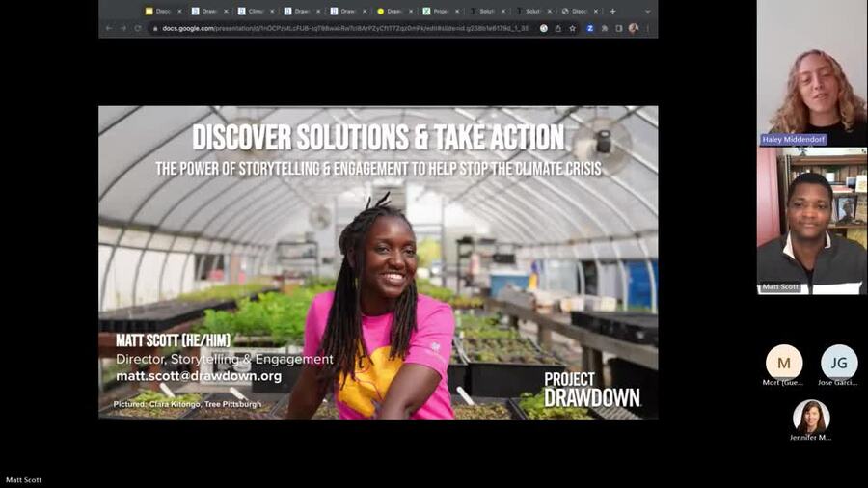
Task: Click the 'M' guest participant avatar
Action: click(x=784, y=363)
